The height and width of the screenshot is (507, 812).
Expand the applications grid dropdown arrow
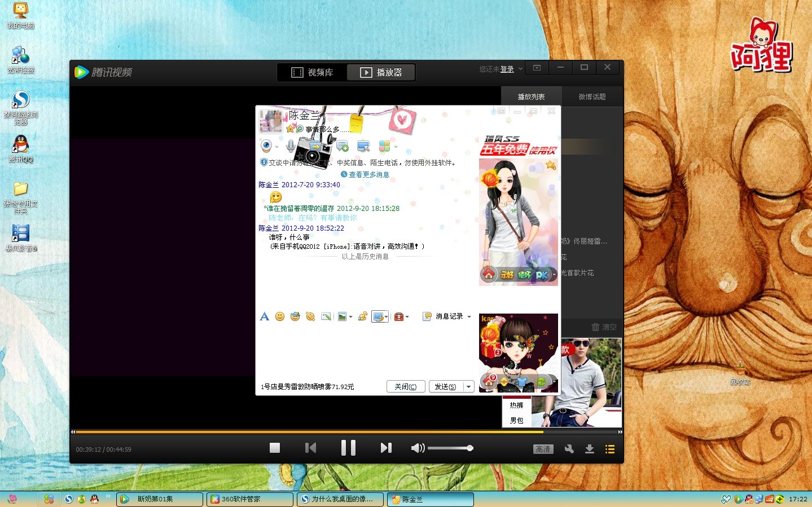(x=396, y=147)
